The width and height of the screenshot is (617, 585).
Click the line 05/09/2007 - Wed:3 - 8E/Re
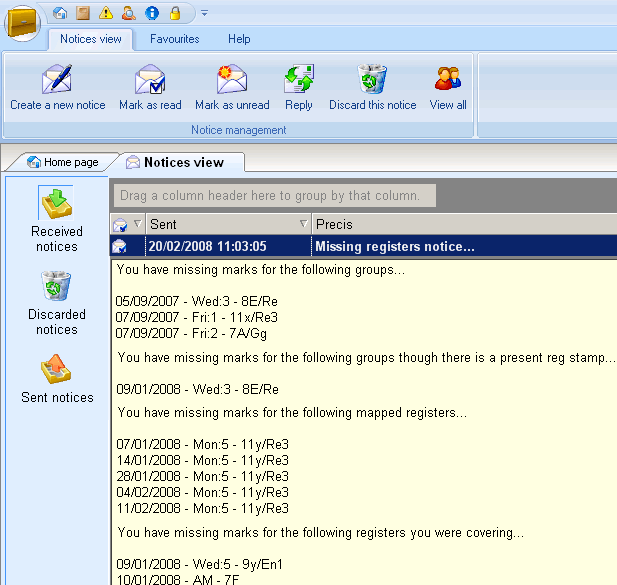[x=196, y=301]
